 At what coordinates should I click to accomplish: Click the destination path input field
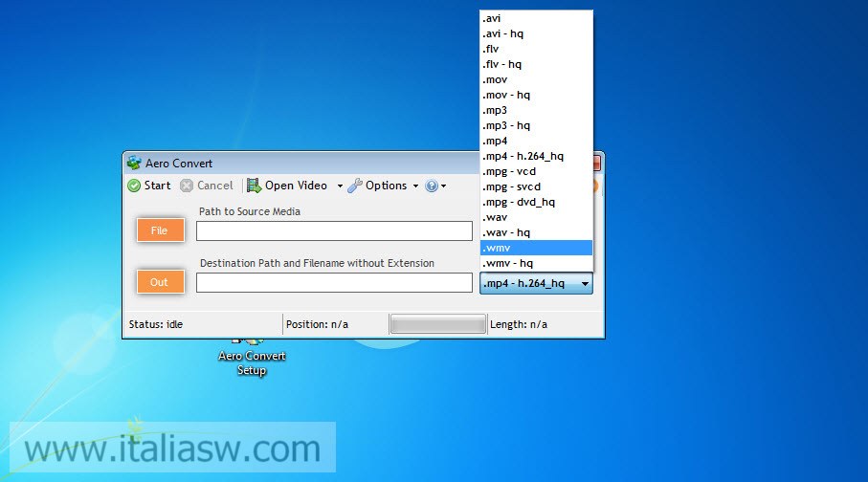(x=334, y=283)
